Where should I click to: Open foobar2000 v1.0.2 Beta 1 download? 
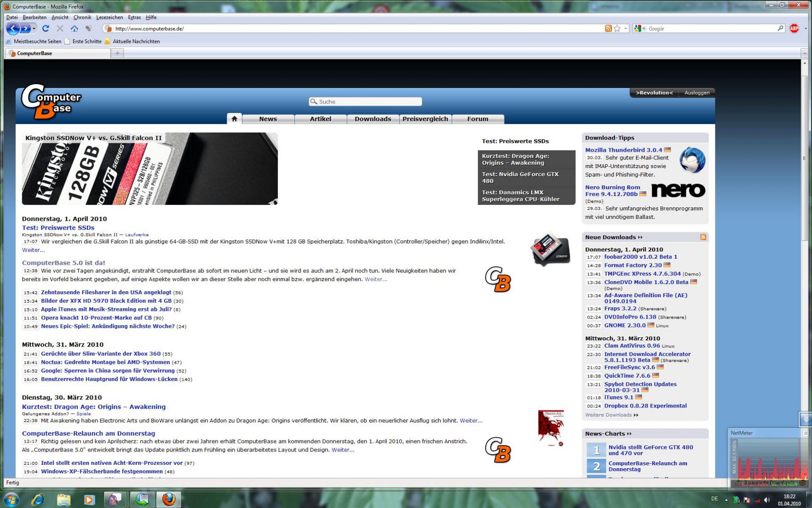pos(641,257)
